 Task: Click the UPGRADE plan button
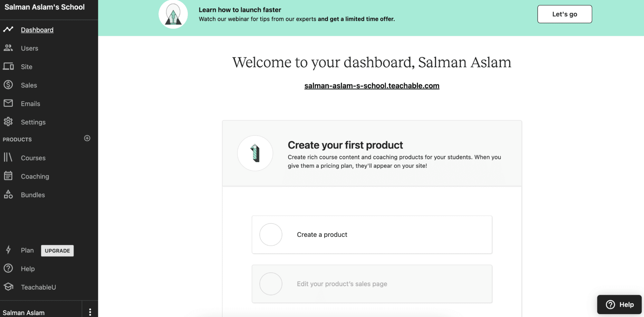57,251
